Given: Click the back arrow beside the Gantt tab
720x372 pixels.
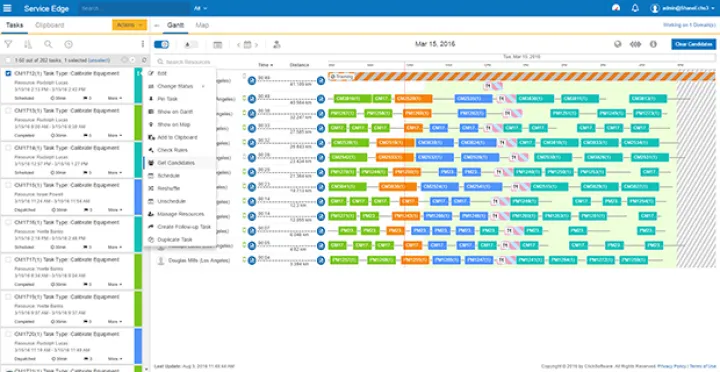Looking at the screenshot, I should pyautogui.click(x=157, y=25).
